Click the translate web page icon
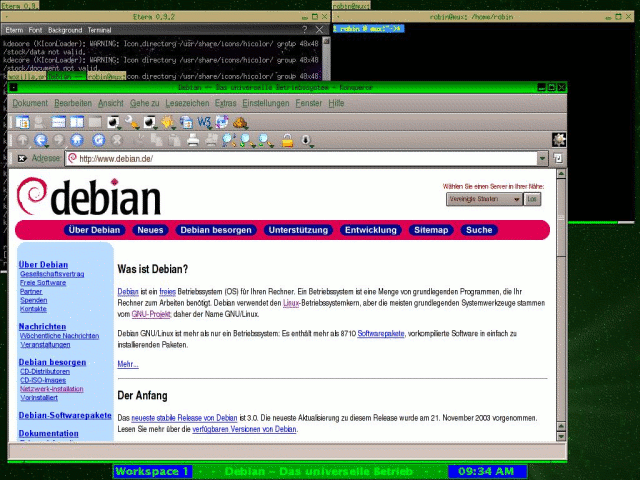 222,122
